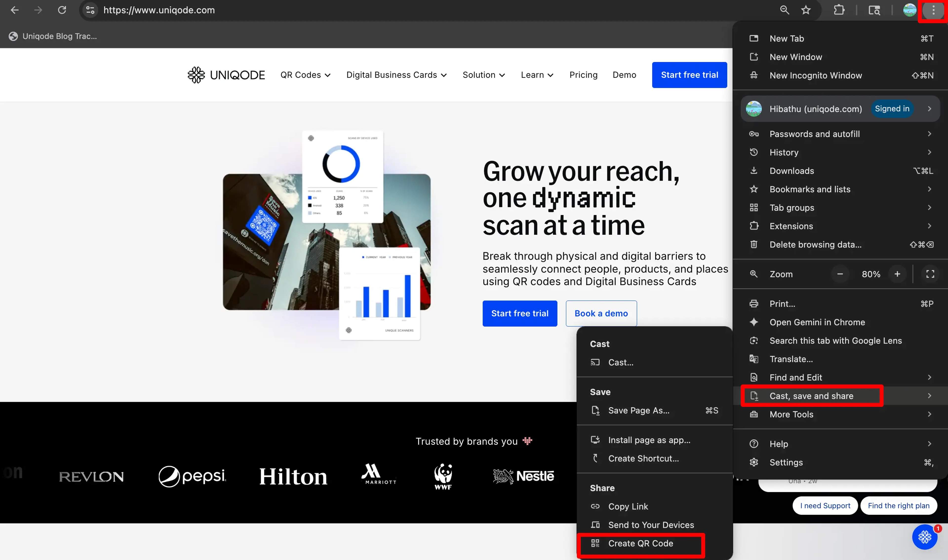Select Copy Link in Share section
The width and height of the screenshot is (948, 560).
(x=655, y=506)
